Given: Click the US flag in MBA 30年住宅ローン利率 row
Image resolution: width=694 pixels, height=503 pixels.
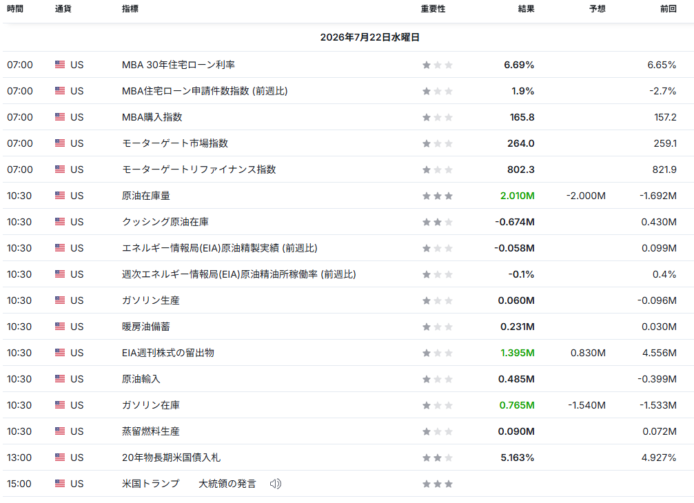Looking at the screenshot, I should tap(60, 65).
